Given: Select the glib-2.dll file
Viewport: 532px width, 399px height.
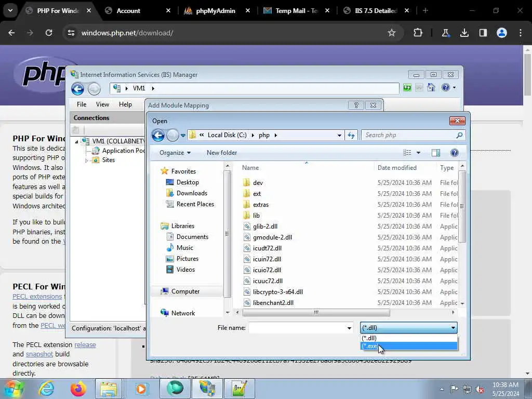Looking at the screenshot, I should click(265, 227).
